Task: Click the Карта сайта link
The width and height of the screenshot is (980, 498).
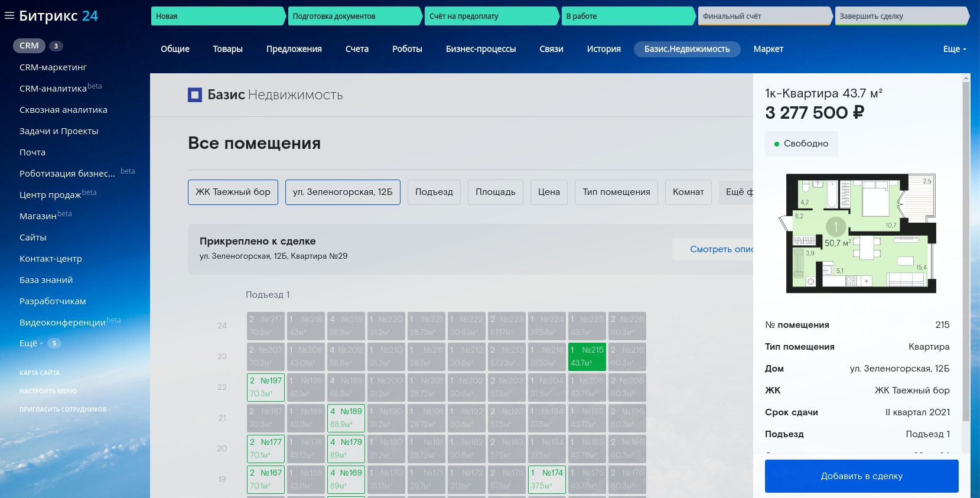Action: point(40,373)
